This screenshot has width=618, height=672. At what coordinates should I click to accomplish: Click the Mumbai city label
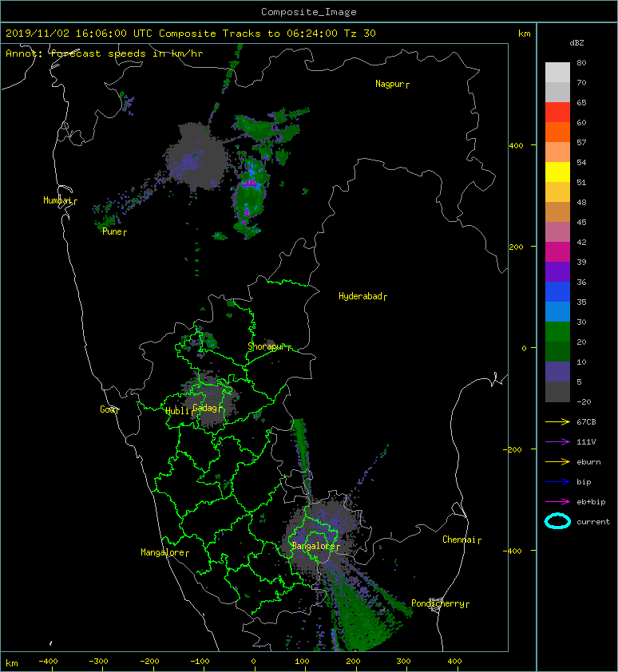pos(57,200)
